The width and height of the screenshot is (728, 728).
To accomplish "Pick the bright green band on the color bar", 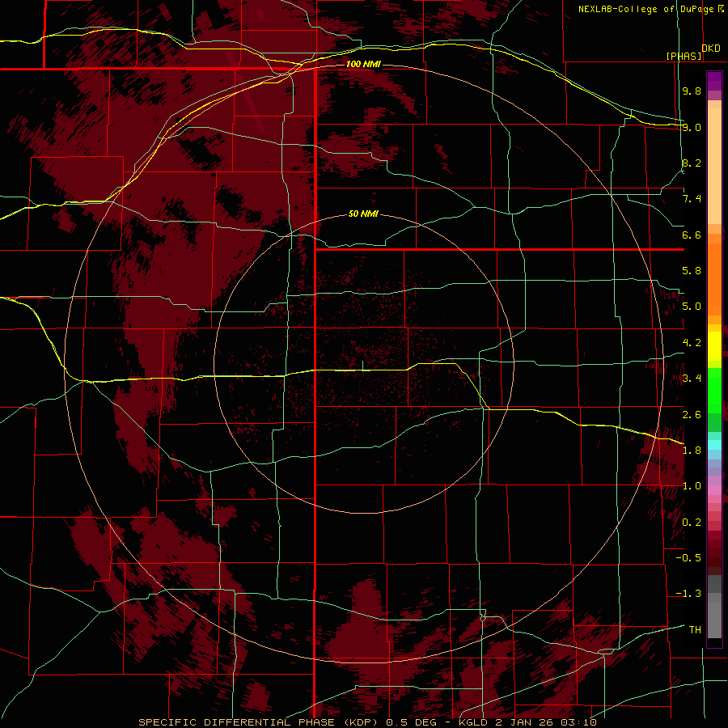I will click(714, 391).
